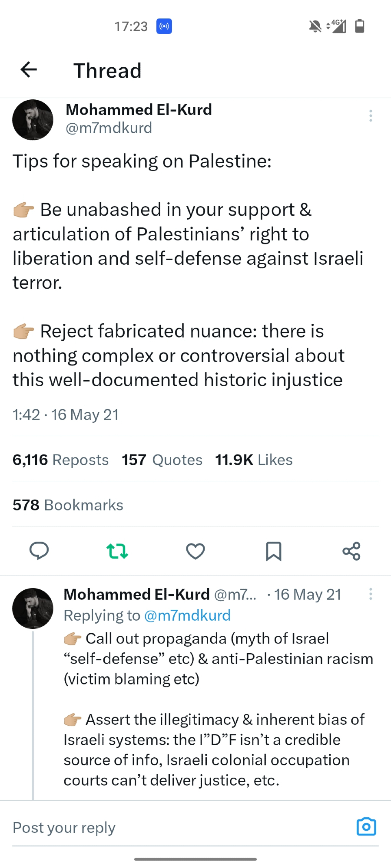Tap the blue broadcast status bar icon

coord(164,26)
